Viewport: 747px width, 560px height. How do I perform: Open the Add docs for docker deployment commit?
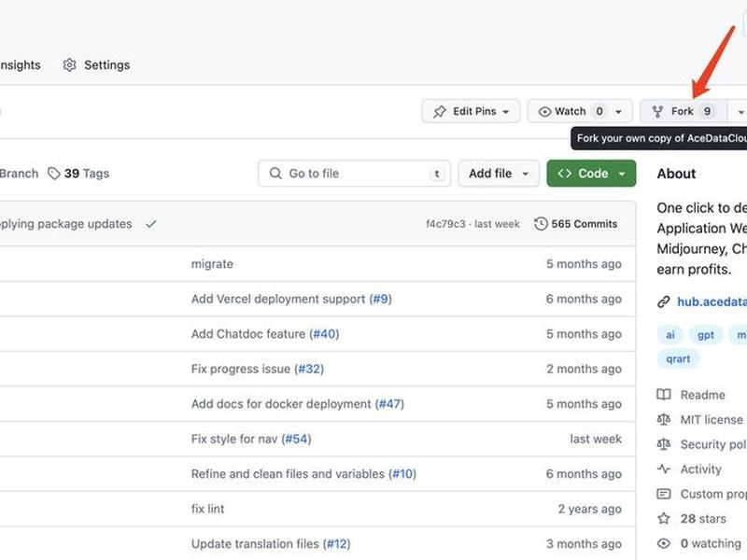point(281,404)
